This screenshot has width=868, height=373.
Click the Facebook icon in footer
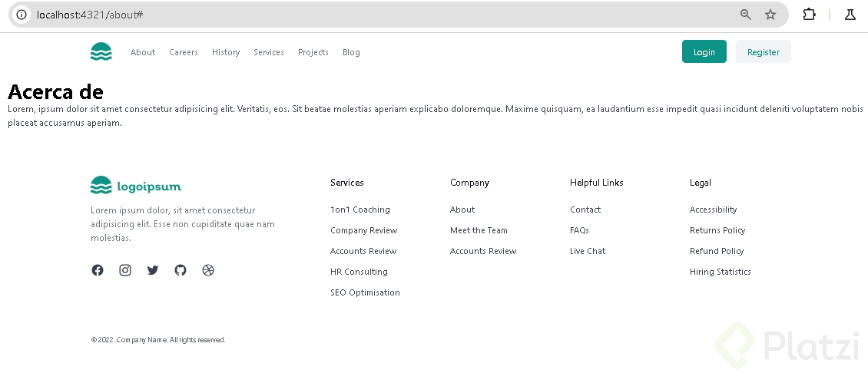(x=98, y=270)
